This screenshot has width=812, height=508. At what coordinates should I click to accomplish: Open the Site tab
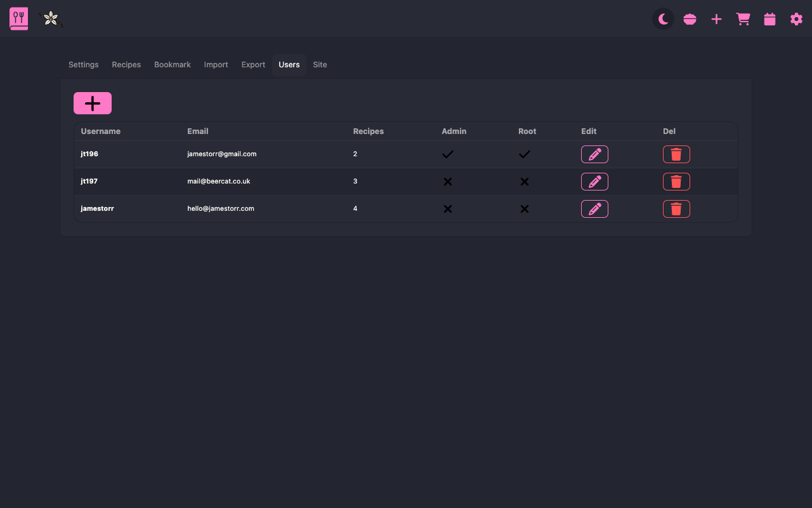(x=320, y=65)
